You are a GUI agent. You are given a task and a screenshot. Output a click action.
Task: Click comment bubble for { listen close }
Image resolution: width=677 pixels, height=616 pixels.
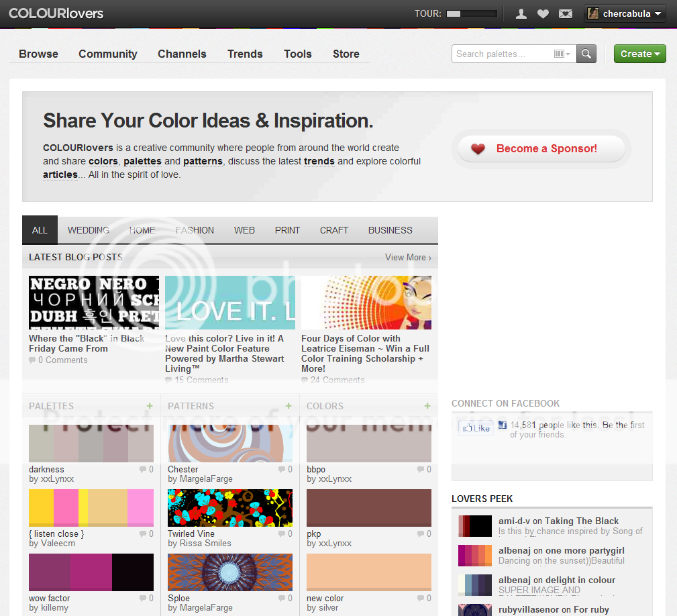(142, 534)
